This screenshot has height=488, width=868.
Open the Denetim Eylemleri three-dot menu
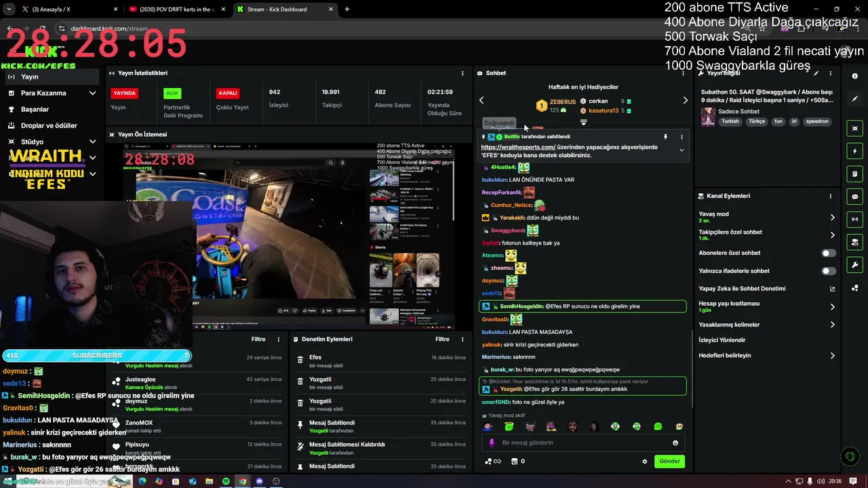click(462, 340)
